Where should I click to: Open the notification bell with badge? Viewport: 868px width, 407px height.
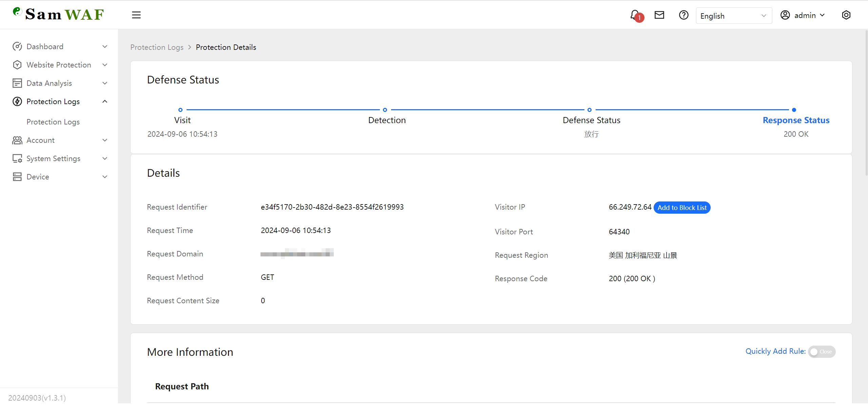[635, 15]
